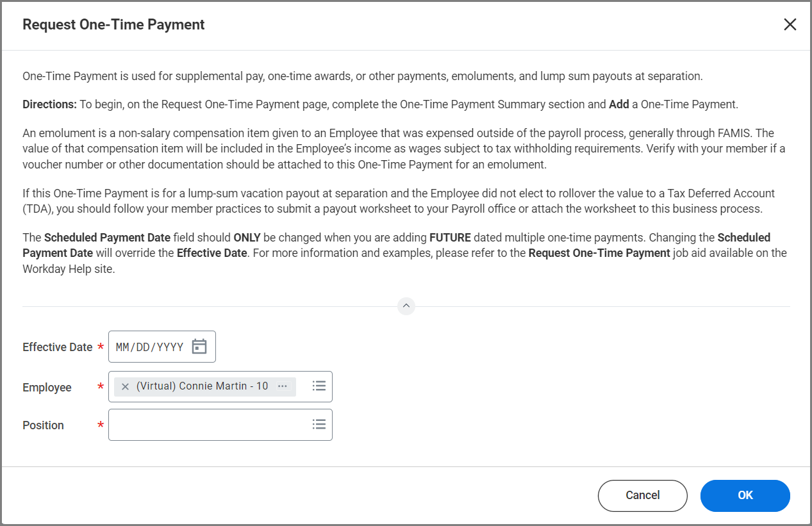Remove Connie Martin from Employee field

[x=125, y=386]
